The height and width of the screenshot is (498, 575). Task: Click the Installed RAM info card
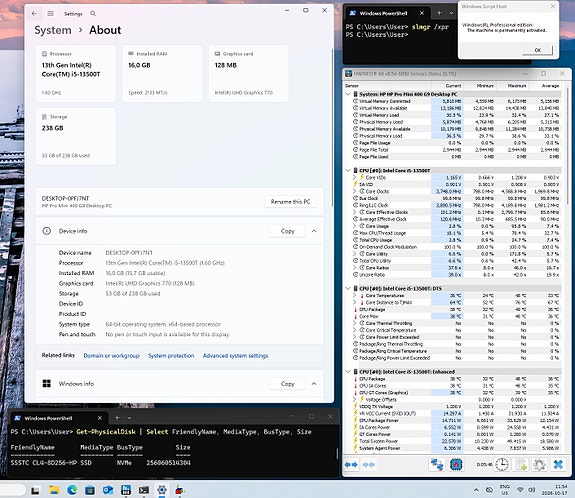coord(162,73)
